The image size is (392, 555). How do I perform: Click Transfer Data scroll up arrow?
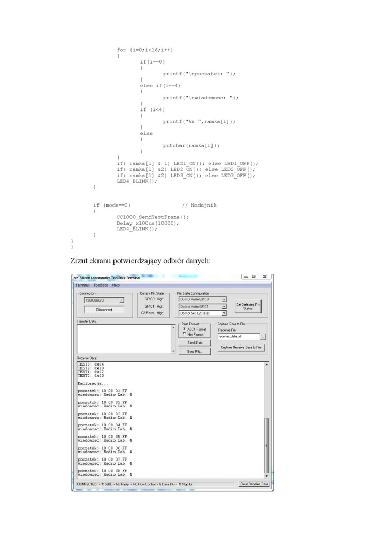[x=173, y=327]
